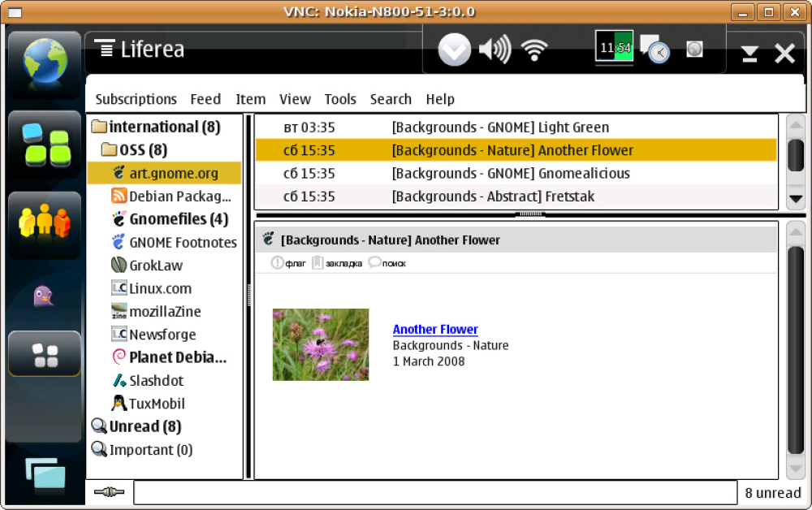Click the поиск search button
Viewport: 812px width, 510px height.
387,263
